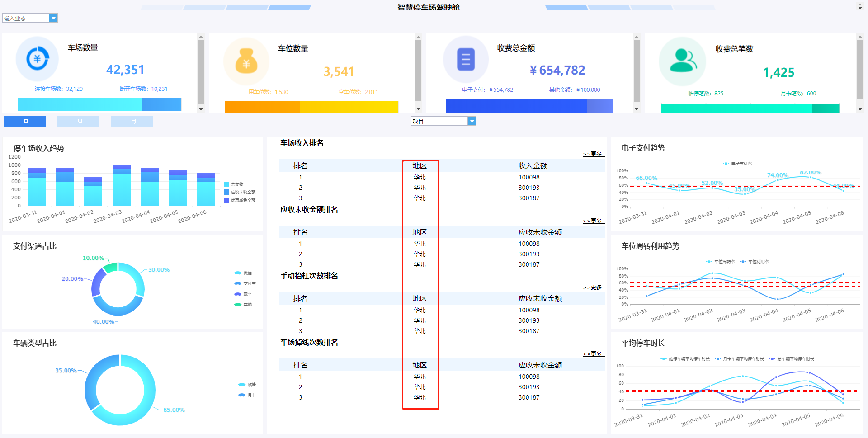Toggle 总实收 legend in income trend chart

(x=234, y=184)
